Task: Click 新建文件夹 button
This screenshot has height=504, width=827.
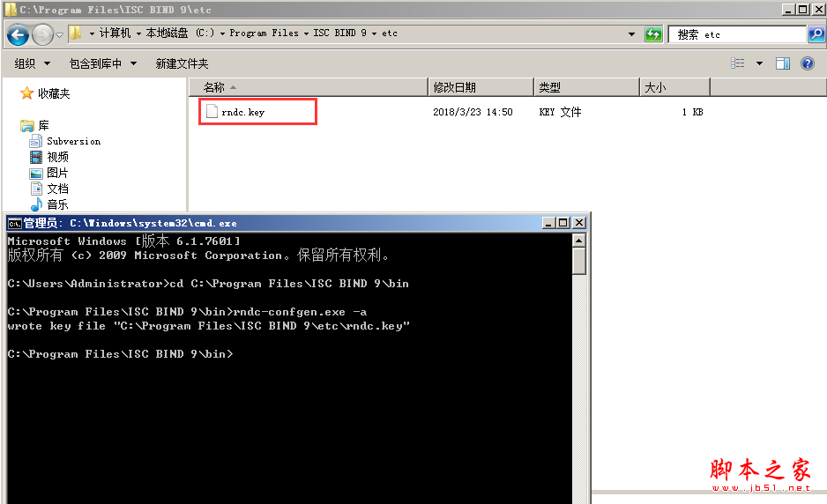Action: 182,63
